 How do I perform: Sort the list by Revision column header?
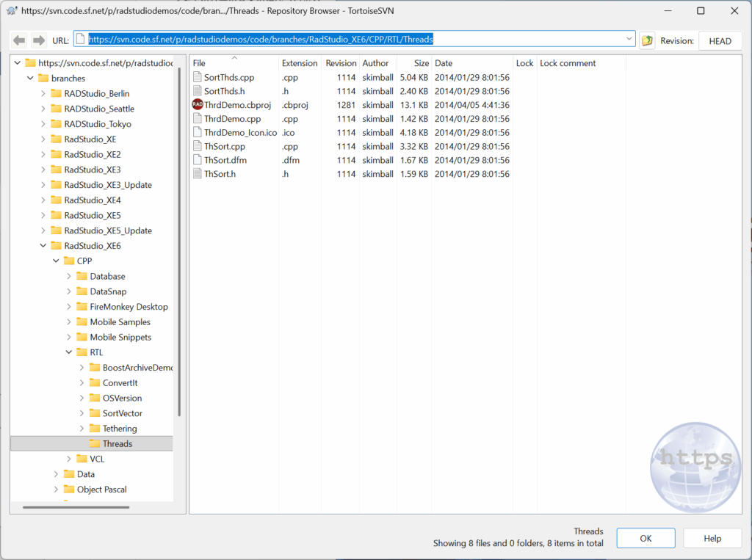point(341,63)
